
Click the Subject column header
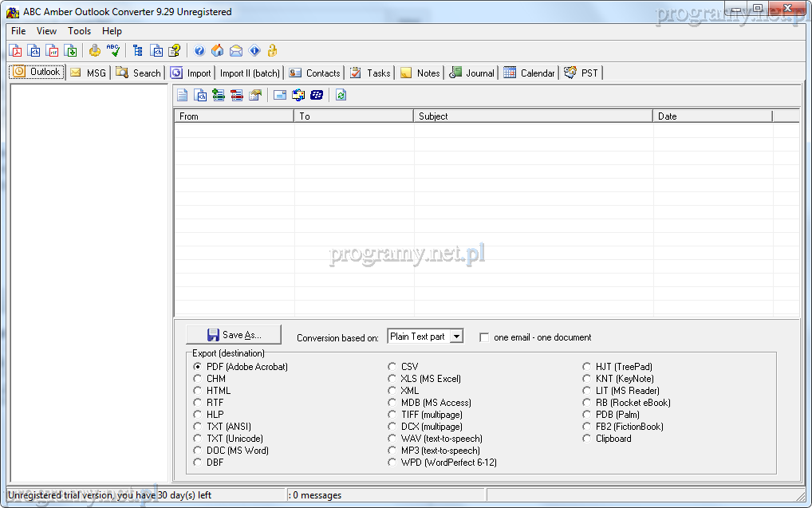tap(533, 116)
